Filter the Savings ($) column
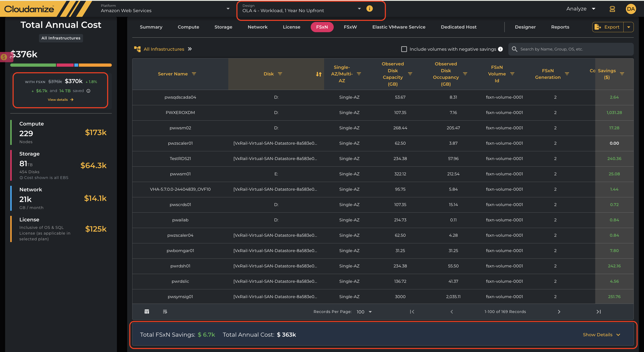This screenshot has width=644, height=352. tap(622, 74)
